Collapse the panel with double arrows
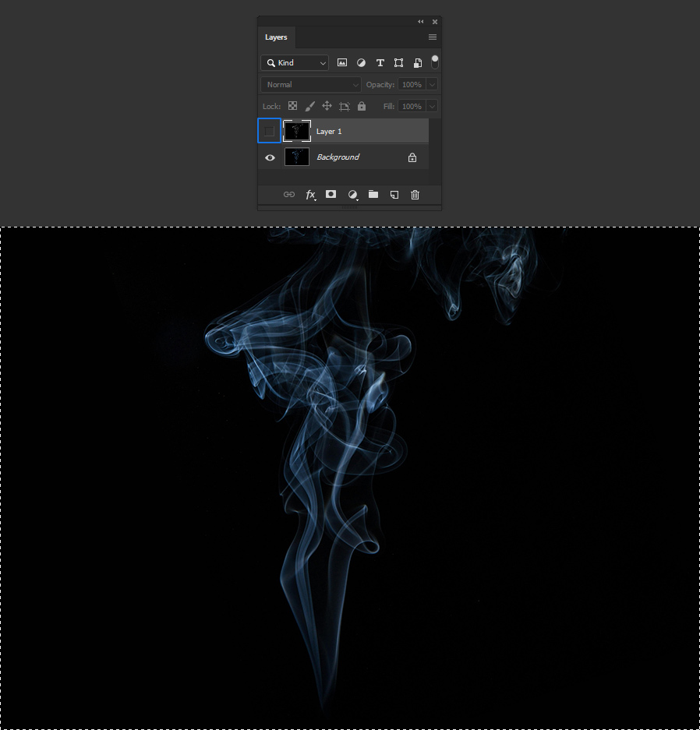Image resolution: width=700 pixels, height=730 pixels. [421, 21]
